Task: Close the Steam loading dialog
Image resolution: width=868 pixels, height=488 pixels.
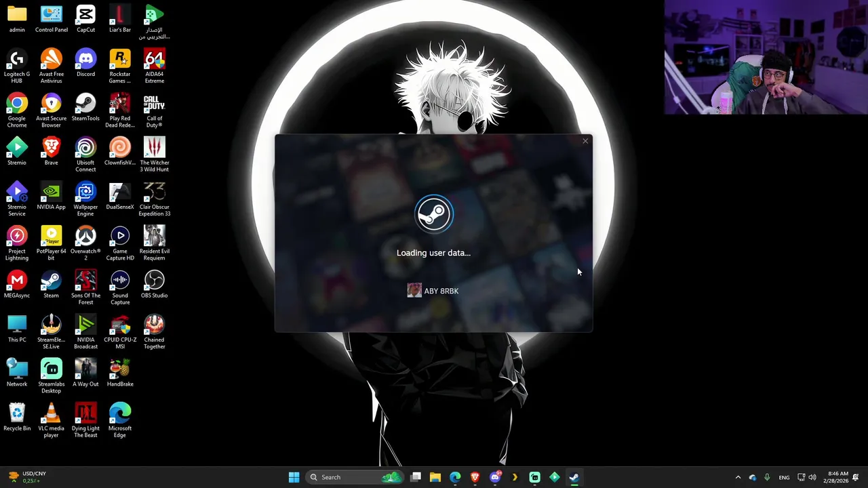Action: coord(585,141)
